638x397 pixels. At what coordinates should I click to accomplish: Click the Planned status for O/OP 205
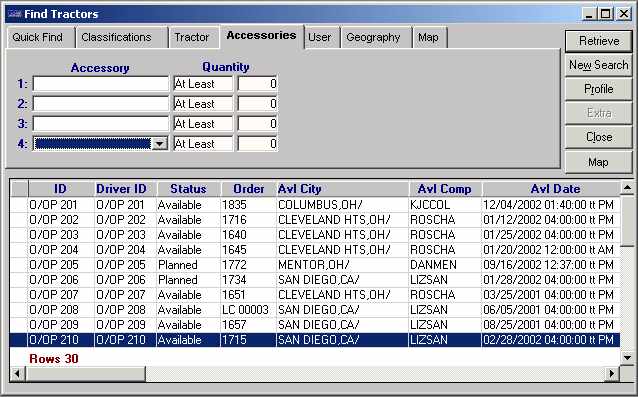click(188, 265)
